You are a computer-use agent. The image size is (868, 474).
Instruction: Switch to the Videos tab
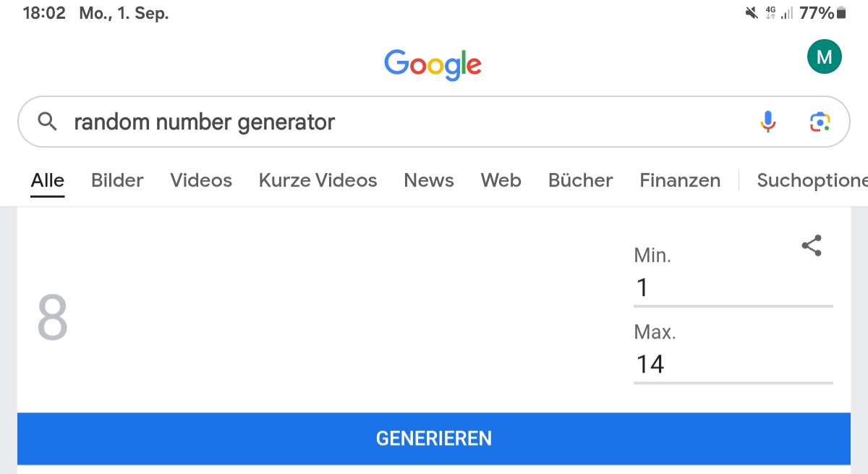click(x=201, y=180)
